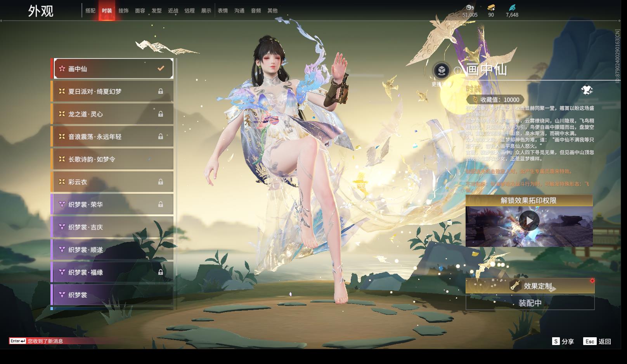Select the 远程 ranged tab
The height and width of the screenshot is (364, 627).
pyautogui.click(x=190, y=10)
